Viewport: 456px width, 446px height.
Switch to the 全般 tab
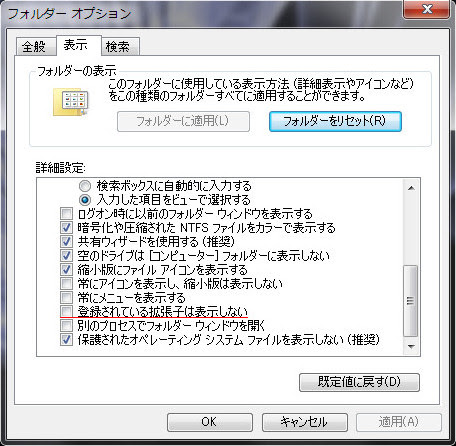pos(34,46)
